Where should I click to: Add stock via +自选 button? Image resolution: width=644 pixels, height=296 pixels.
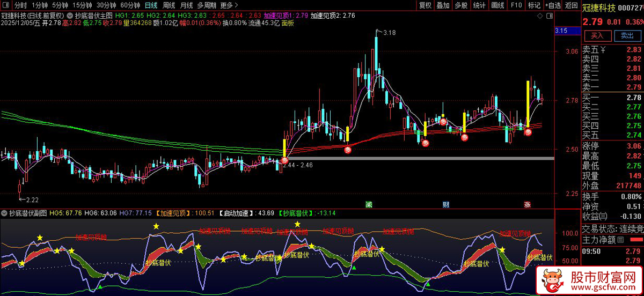(553, 5)
